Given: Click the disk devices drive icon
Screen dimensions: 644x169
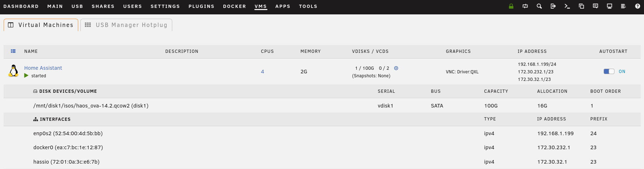Looking at the screenshot, I should [x=35, y=91].
